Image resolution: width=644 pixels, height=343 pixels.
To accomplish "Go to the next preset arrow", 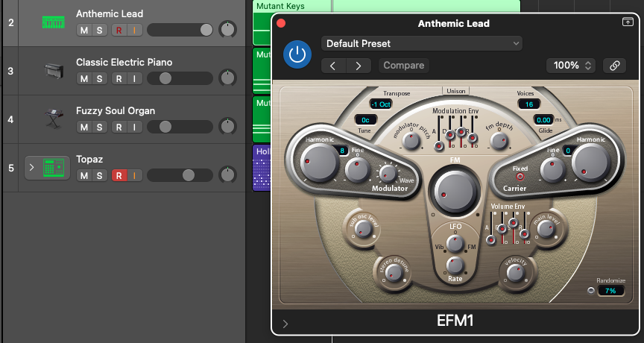I will (359, 66).
